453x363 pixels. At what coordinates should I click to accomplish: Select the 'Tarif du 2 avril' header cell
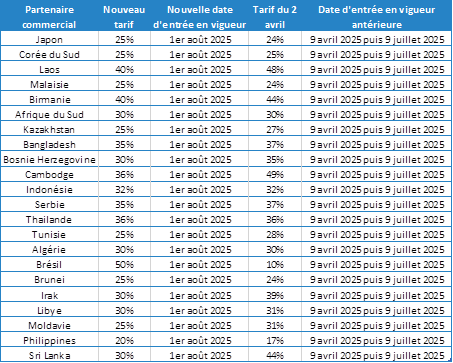coord(275,17)
